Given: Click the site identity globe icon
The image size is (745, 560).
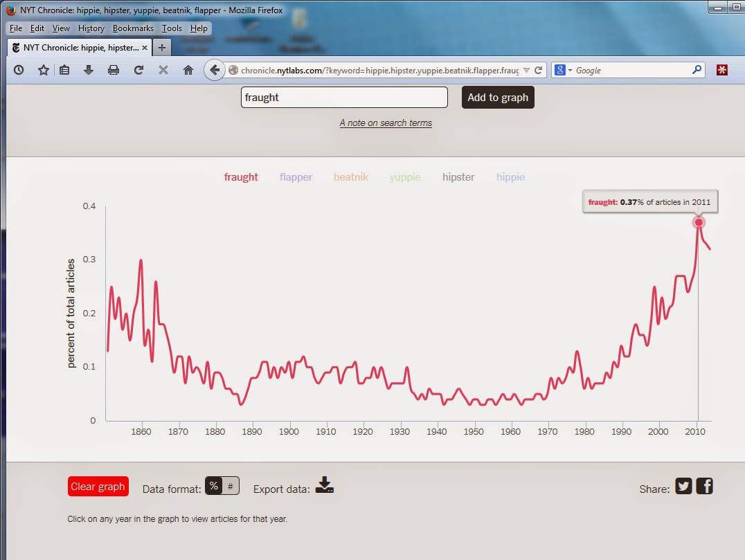Looking at the screenshot, I should click(x=233, y=71).
